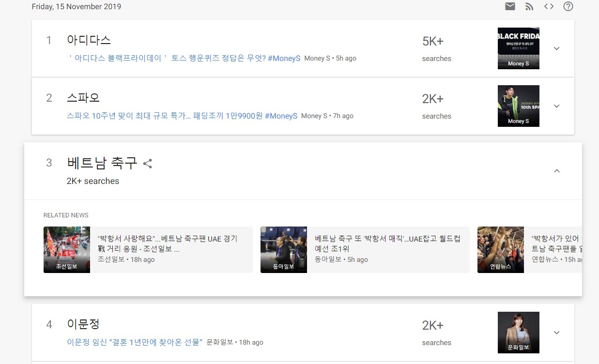Open the 스파오 10주년 article link

point(182,116)
